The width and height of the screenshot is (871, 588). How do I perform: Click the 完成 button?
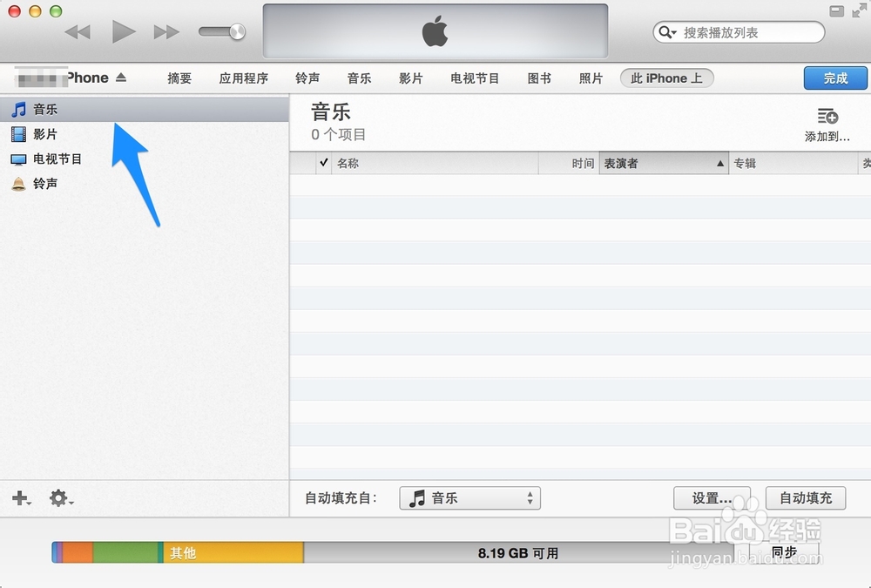tap(834, 78)
